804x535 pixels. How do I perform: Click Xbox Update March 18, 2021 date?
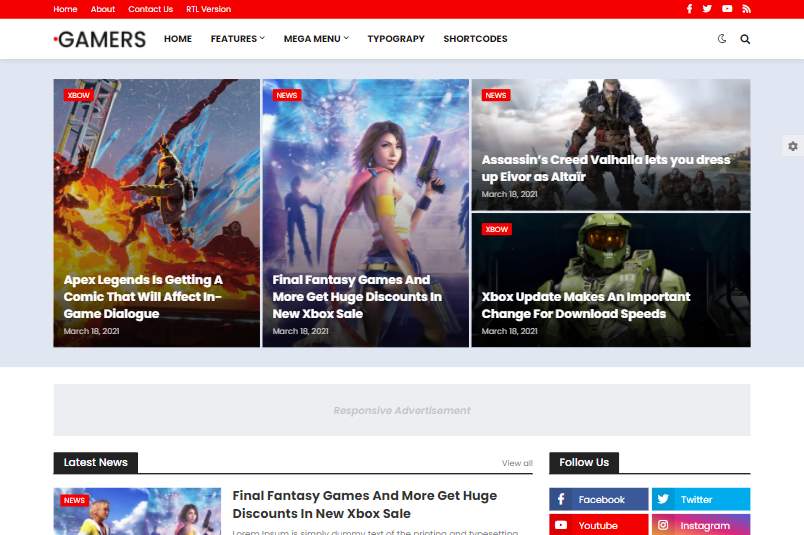click(x=509, y=331)
